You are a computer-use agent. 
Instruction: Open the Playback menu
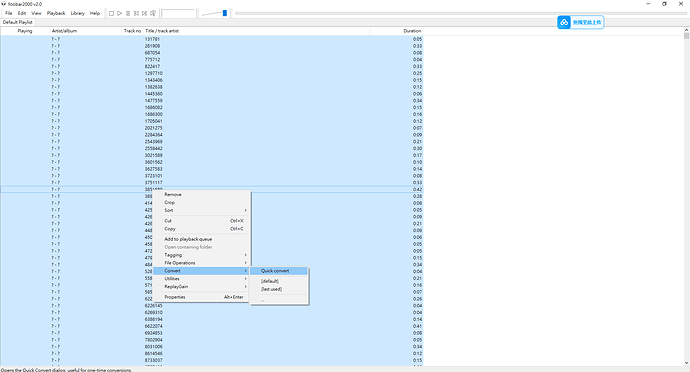[x=56, y=13]
